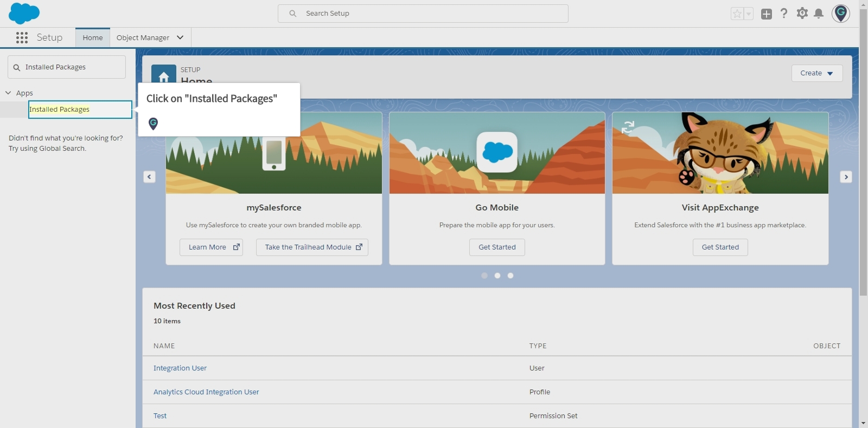The image size is (868, 428).
Task: Click the OBJECT column header
Action: tap(827, 346)
